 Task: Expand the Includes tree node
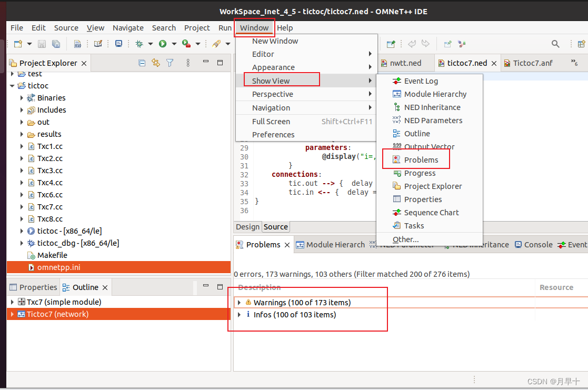tap(22, 110)
